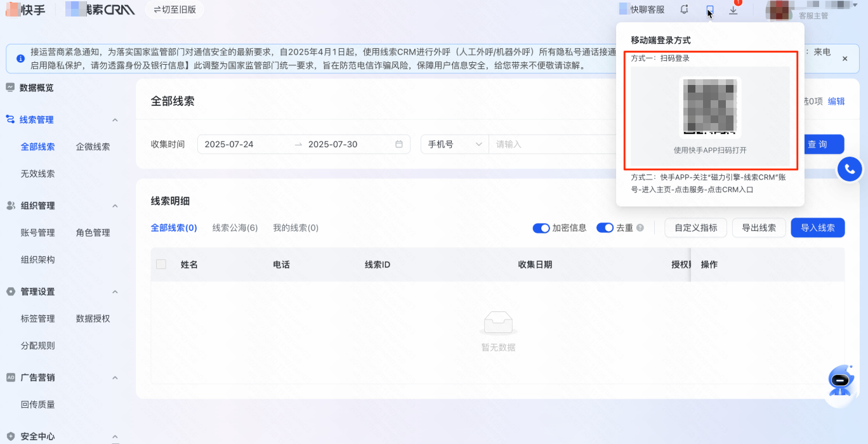Viewport: 868px width, 444px height.
Task: Click the user avatar at top right
Action: [x=780, y=10]
